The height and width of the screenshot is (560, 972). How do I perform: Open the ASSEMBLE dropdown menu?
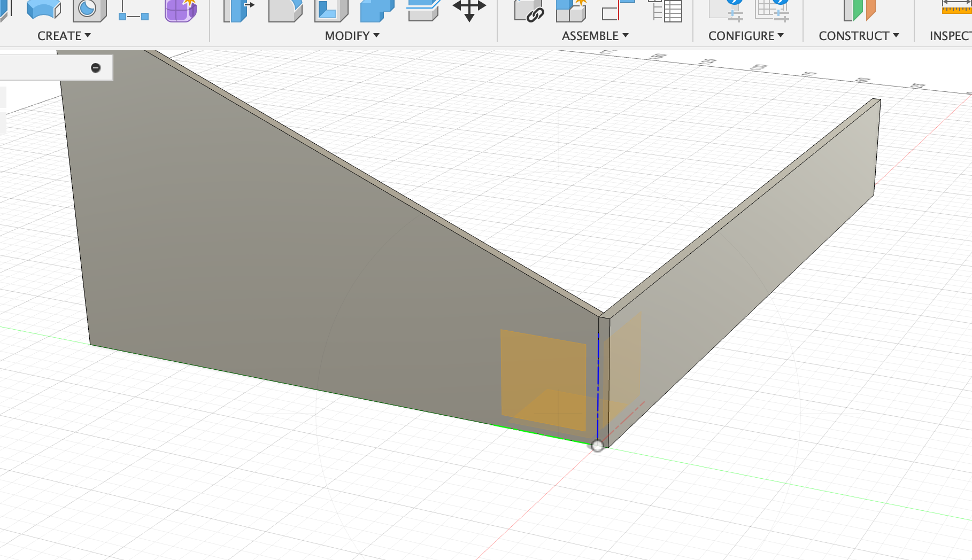click(x=595, y=36)
